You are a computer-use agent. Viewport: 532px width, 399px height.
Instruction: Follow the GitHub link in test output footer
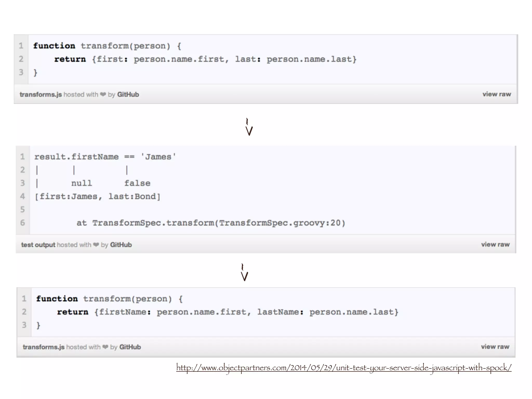[x=121, y=245]
